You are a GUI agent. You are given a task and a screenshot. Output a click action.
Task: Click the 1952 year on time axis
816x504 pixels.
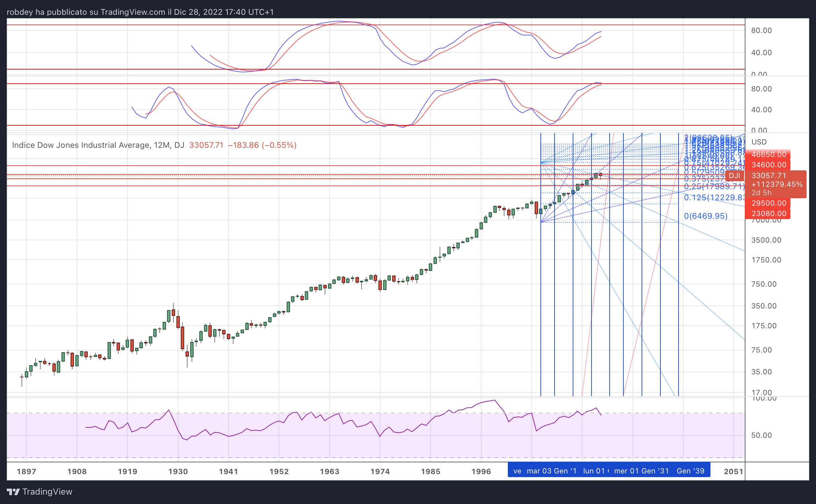click(279, 471)
